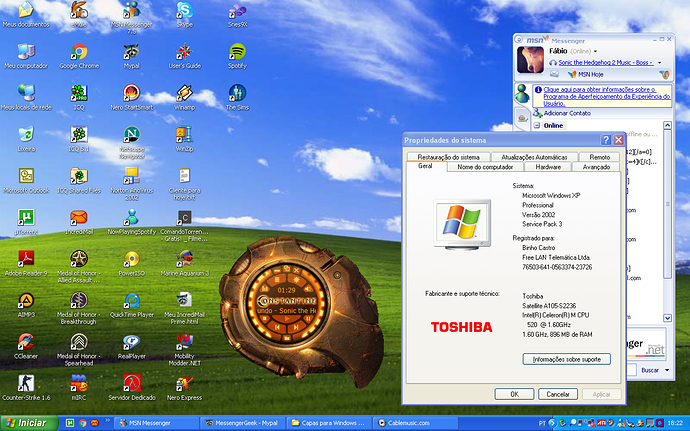Open Fábio status dropdown in MSN Messenger
The image size is (690, 431).
pos(595,52)
